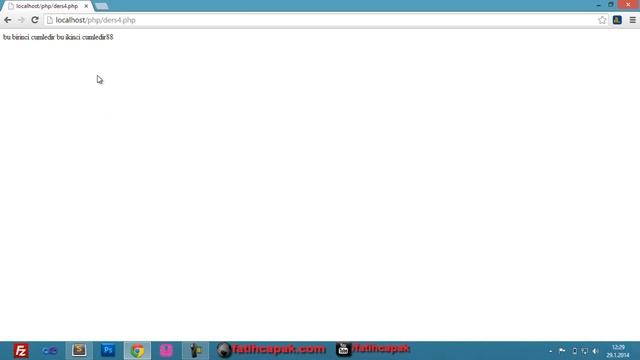The image size is (640, 360).
Task: Click the Chrome icon in the taskbar
Action: (138, 351)
